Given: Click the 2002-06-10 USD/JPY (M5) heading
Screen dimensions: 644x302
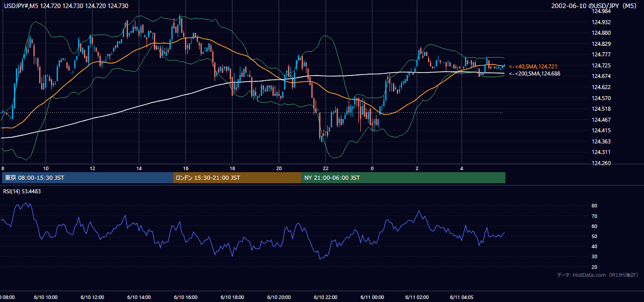Looking at the screenshot, I should (x=595, y=6).
